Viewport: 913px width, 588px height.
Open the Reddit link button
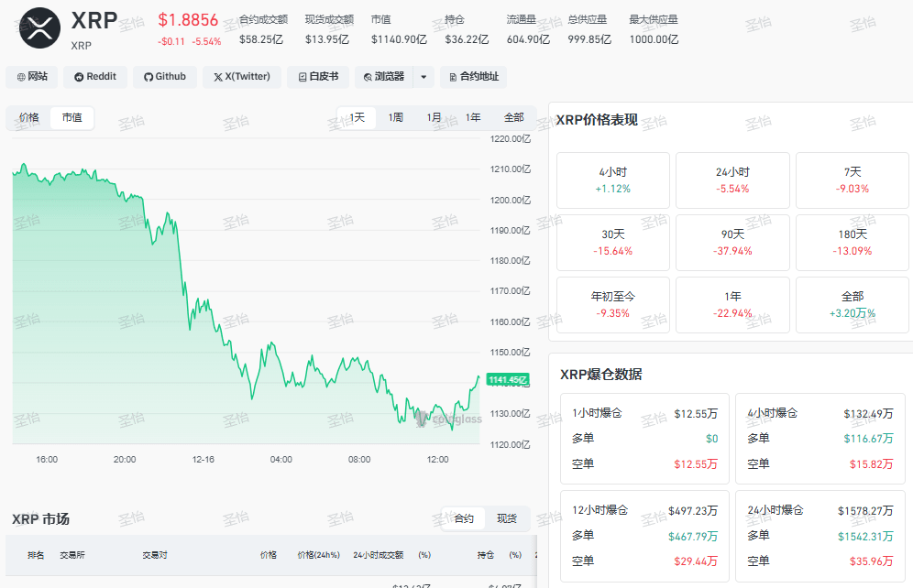pos(95,77)
